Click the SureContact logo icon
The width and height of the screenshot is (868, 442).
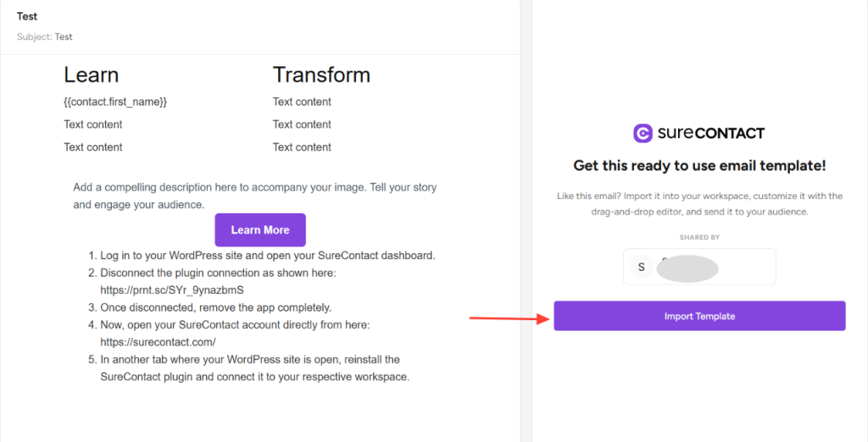coord(643,133)
